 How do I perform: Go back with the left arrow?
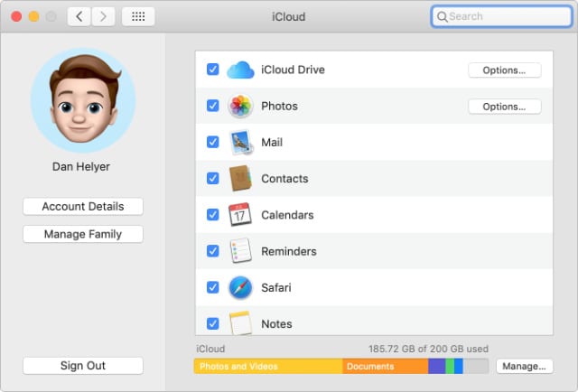79,16
